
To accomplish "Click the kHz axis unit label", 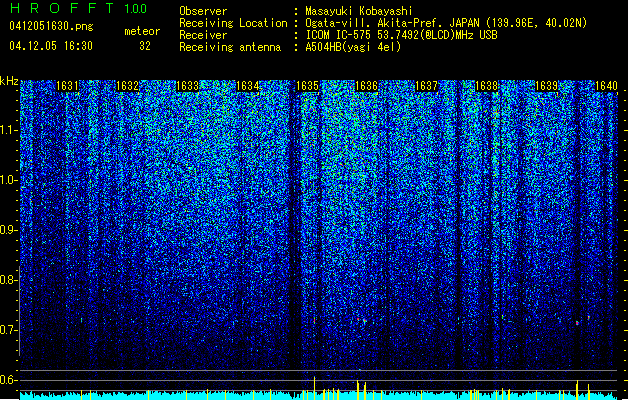I will [9, 81].
